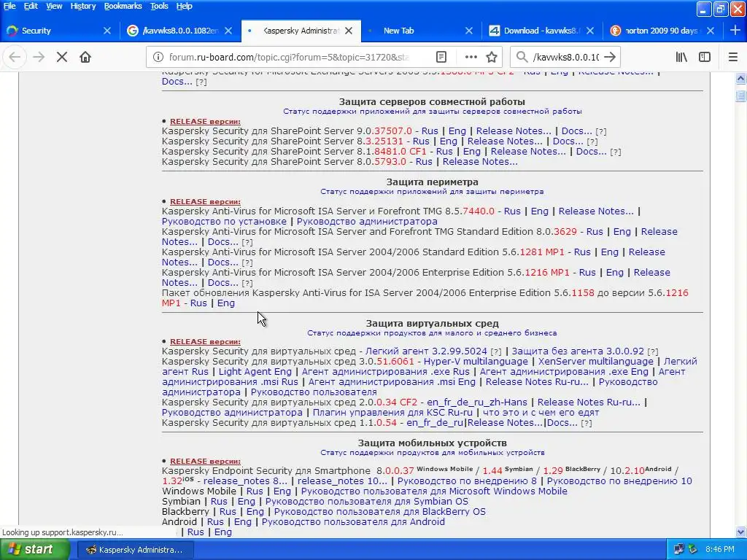Open Руководство пользователя для BlackBerry OS link

tap(379, 512)
